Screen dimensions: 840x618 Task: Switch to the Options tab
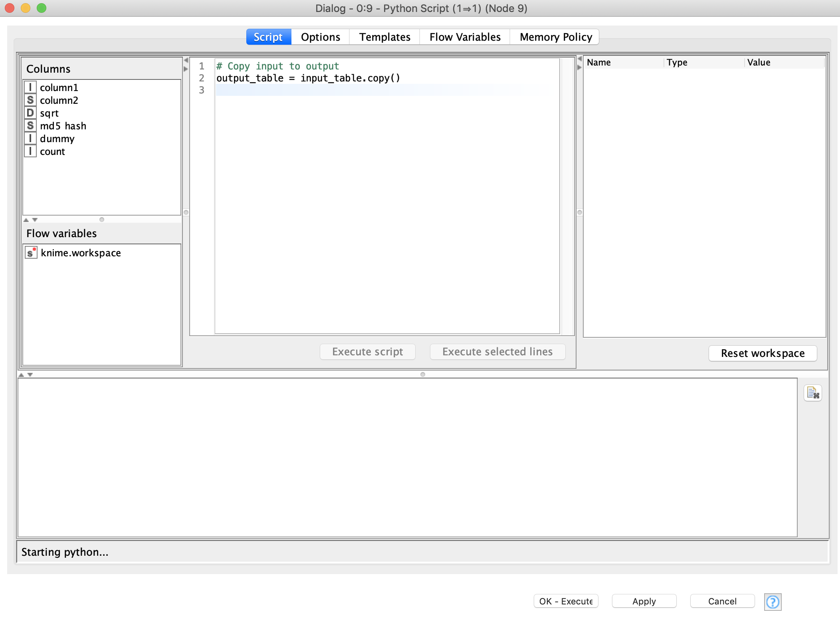tap(320, 37)
